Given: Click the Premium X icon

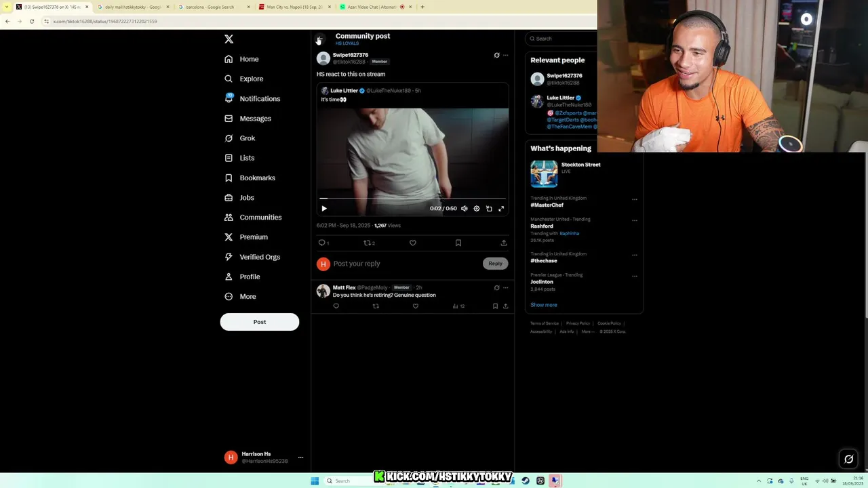Looking at the screenshot, I should pos(229,237).
